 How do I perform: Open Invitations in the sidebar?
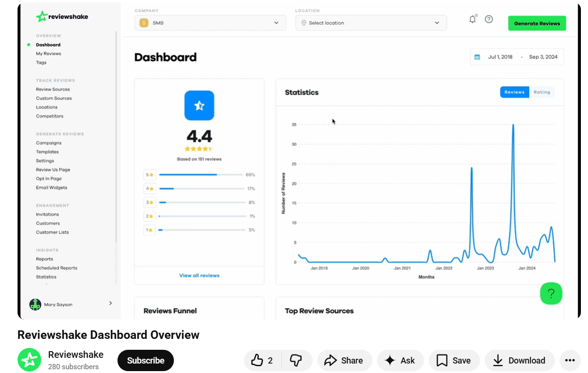(47, 215)
